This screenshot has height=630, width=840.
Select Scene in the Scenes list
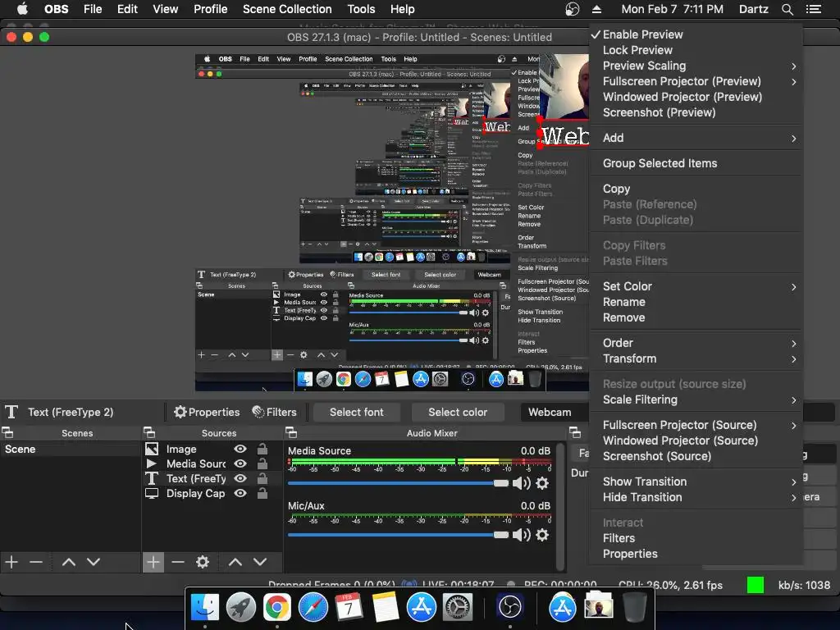tap(71, 449)
